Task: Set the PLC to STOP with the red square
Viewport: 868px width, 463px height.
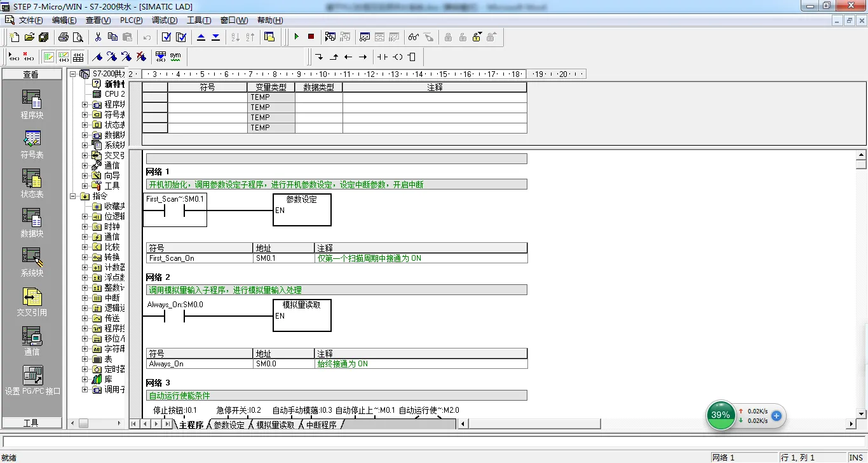Action: coord(311,37)
